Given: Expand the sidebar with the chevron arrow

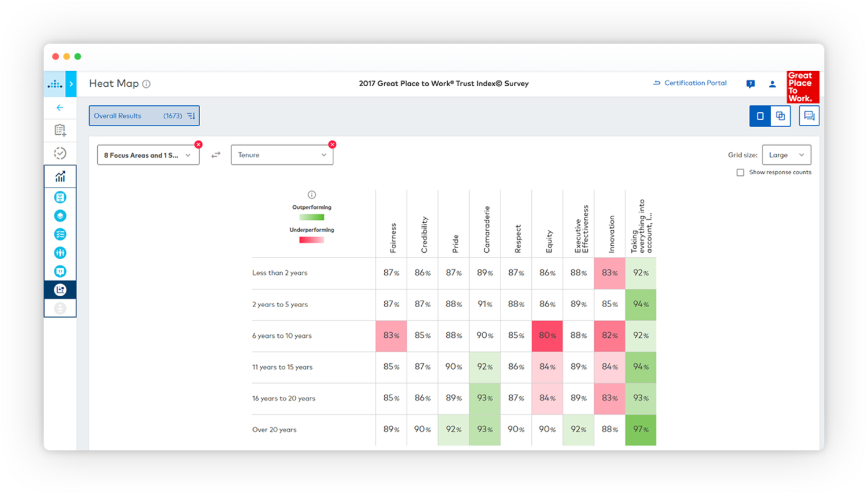Looking at the screenshot, I should pyautogui.click(x=71, y=84).
